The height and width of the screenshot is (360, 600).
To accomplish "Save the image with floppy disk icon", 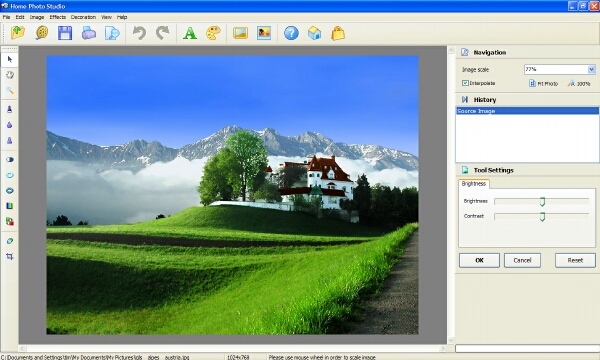I will [65, 33].
